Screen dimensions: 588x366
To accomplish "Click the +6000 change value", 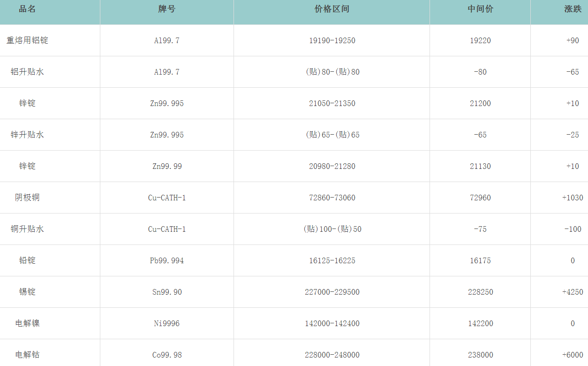I will tap(573, 355).
